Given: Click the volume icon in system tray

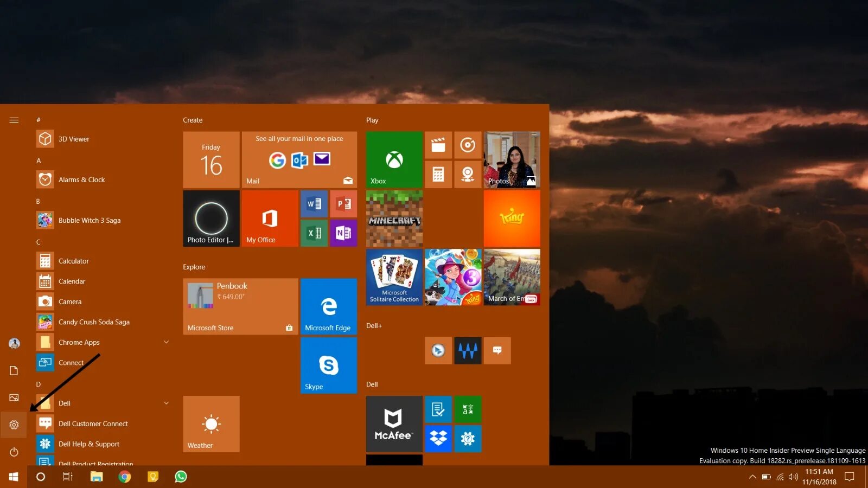Looking at the screenshot, I should tap(794, 477).
